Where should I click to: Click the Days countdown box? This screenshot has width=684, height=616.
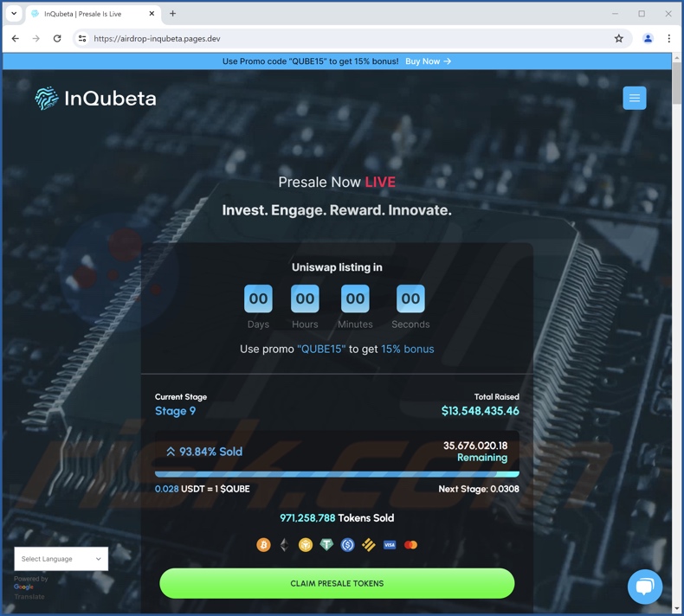pos(258,298)
